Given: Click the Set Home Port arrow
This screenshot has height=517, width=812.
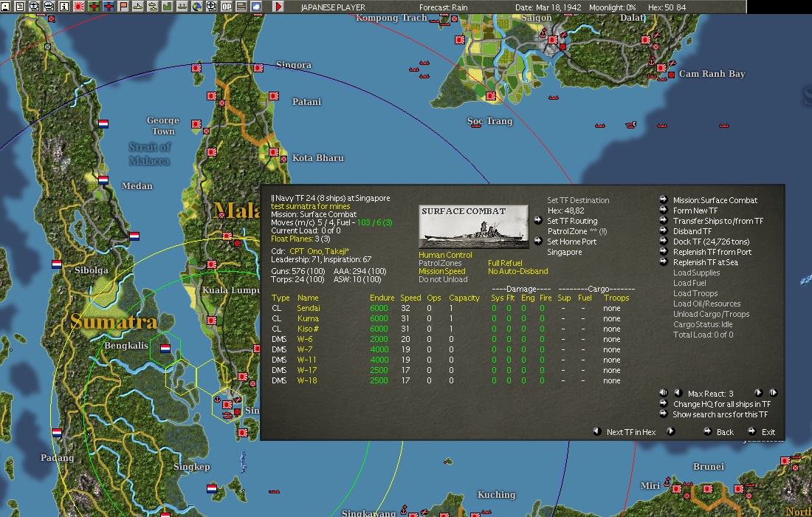Looking at the screenshot, I should pyautogui.click(x=538, y=241).
